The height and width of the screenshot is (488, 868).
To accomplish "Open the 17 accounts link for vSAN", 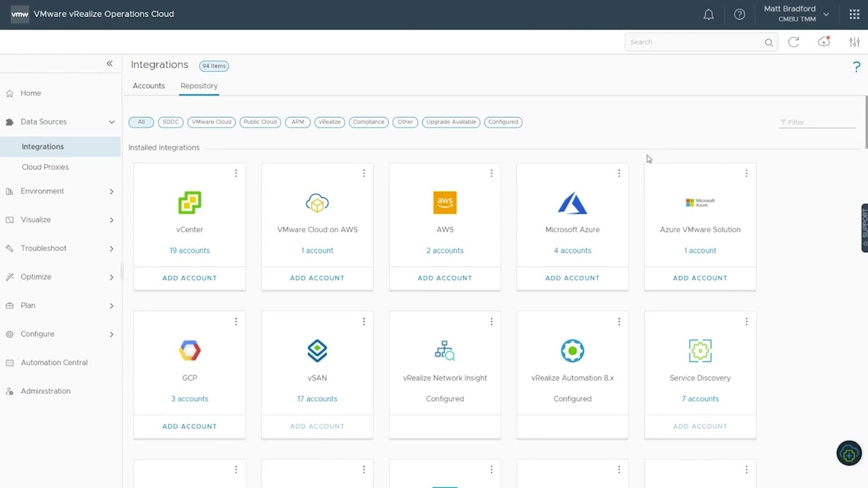I will click(317, 399).
